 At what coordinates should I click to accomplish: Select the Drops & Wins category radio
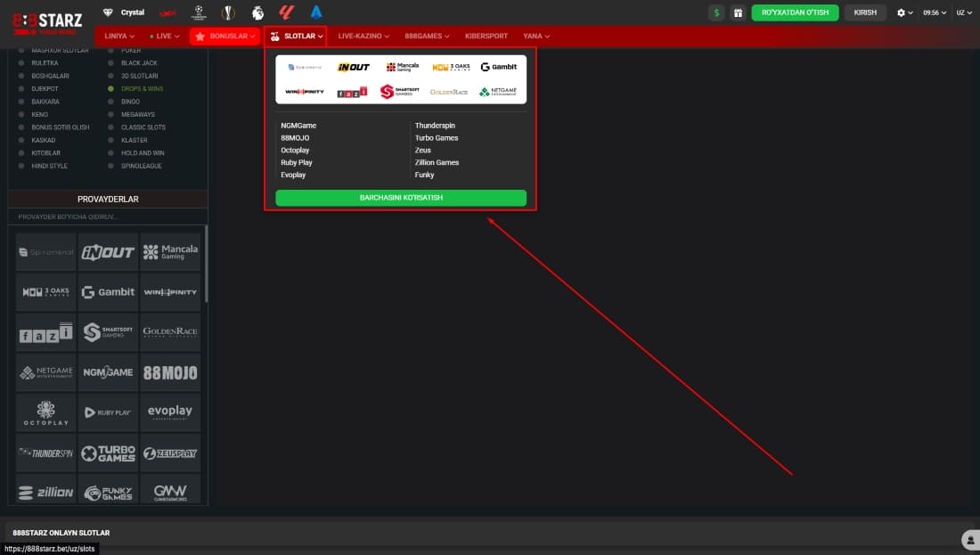click(110, 89)
